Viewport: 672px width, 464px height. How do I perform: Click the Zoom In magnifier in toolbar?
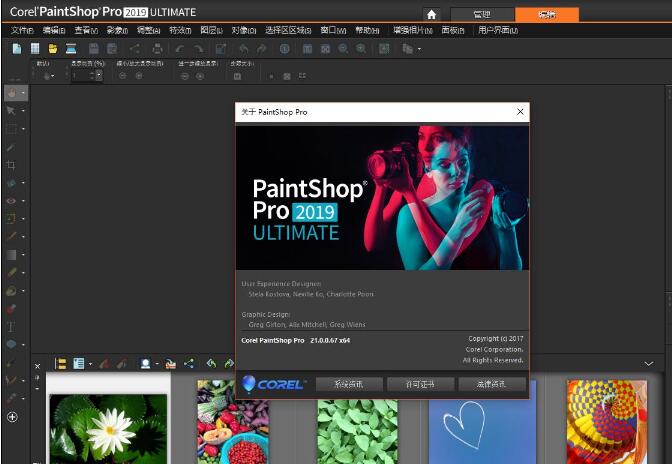[361, 49]
